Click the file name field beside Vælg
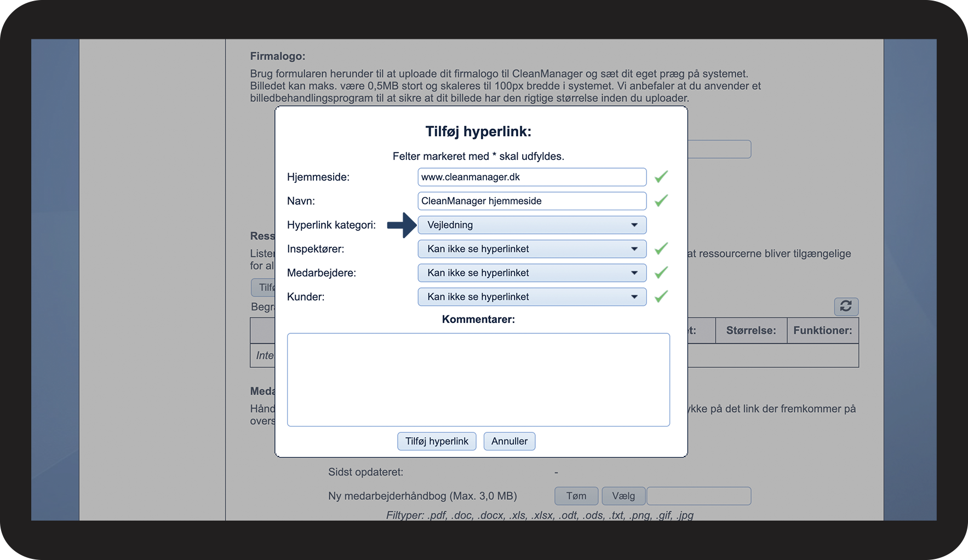The image size is (968, 560). coord(699,496)
